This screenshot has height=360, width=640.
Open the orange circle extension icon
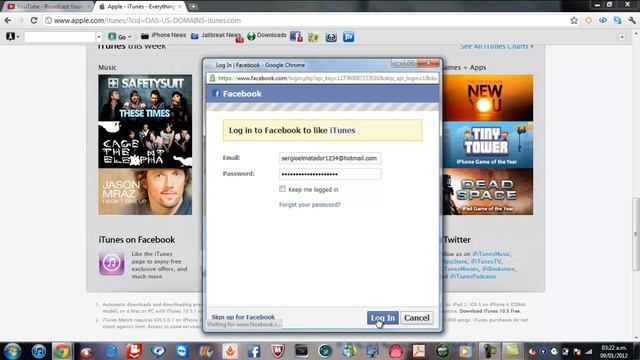589,20
